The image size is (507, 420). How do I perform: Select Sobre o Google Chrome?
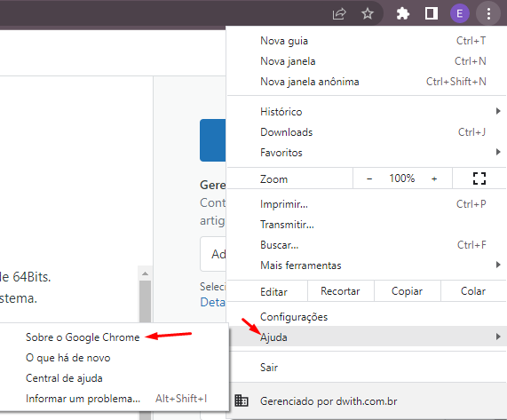coord(114,337)
